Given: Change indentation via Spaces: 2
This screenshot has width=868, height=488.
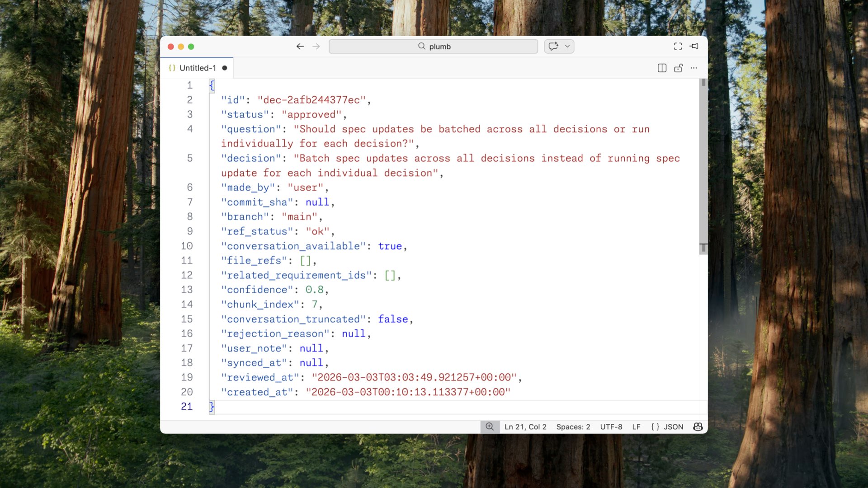Looking at the screenshot, I should point(573,427).
